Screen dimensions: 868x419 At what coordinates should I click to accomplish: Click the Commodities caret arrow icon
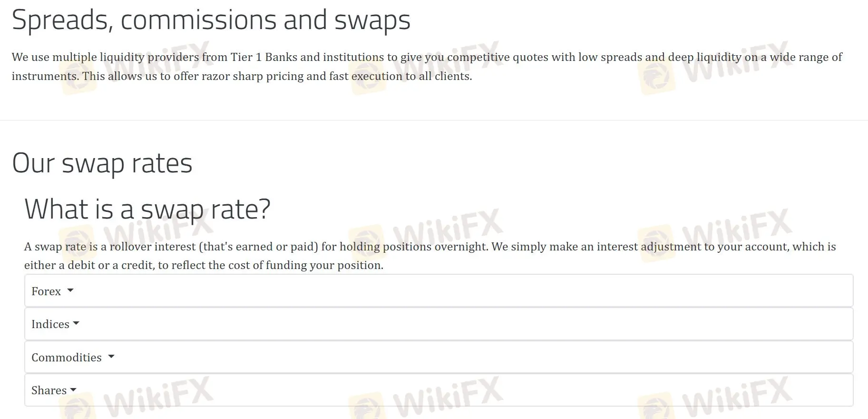[111, 356]
